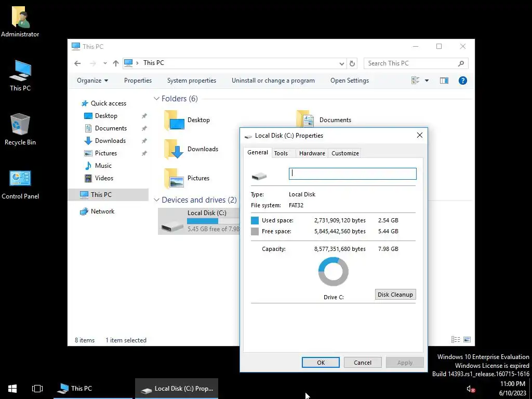Switch to the Hardware tab
The image size is (532, 399).
click(312, 153)
